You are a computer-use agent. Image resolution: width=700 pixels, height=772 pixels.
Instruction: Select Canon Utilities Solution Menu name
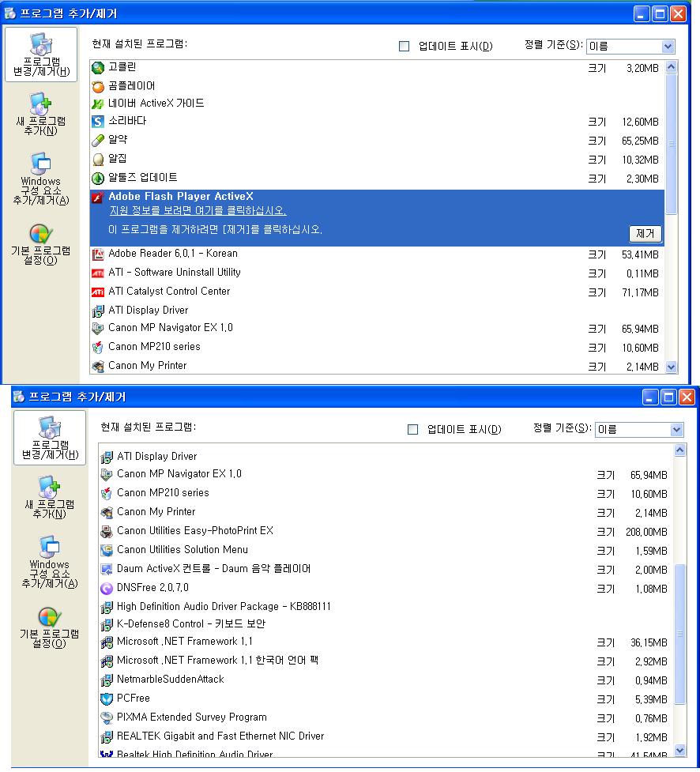click(x=183, y=549)
